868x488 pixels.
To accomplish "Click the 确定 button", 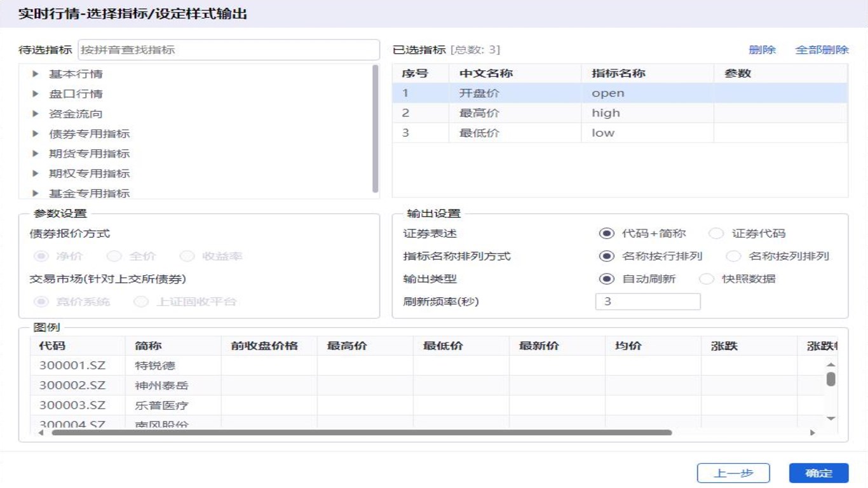I will 819,473.
